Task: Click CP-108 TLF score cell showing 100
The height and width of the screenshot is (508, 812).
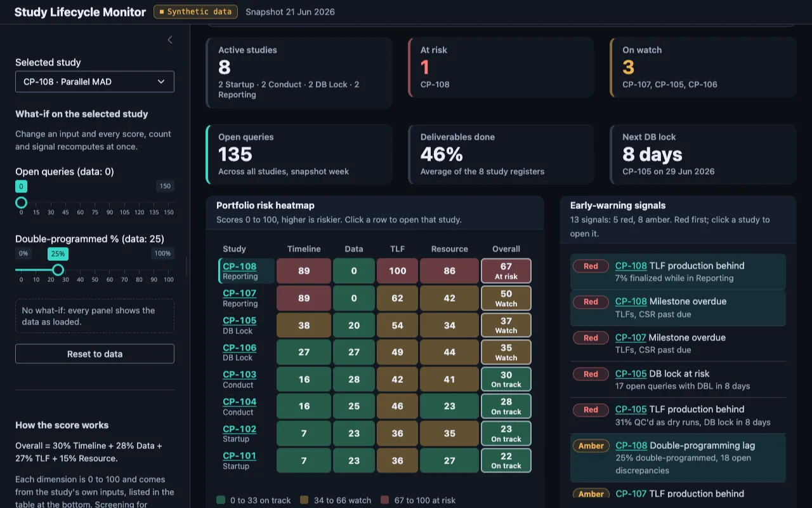Action: 398,271
